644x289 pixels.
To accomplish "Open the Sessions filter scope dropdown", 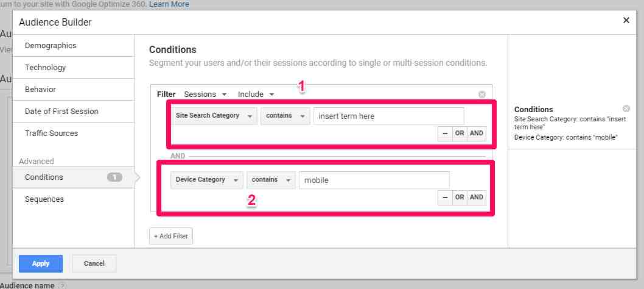I will click(x=205, y=95).
